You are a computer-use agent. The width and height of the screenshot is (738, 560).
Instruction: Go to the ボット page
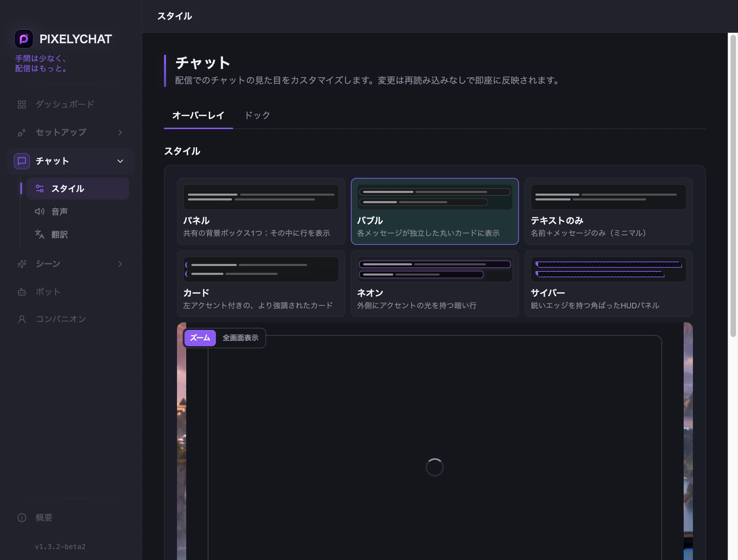pos(71,292)
